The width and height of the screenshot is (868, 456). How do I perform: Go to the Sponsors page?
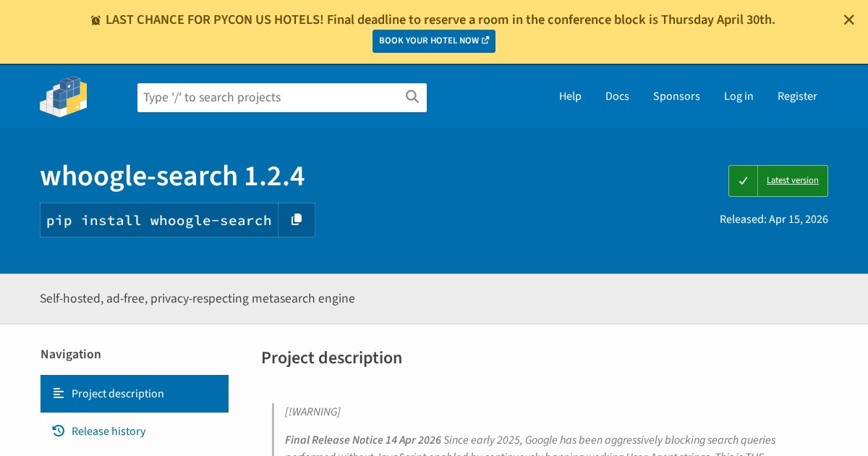click(x=676, y=96)
